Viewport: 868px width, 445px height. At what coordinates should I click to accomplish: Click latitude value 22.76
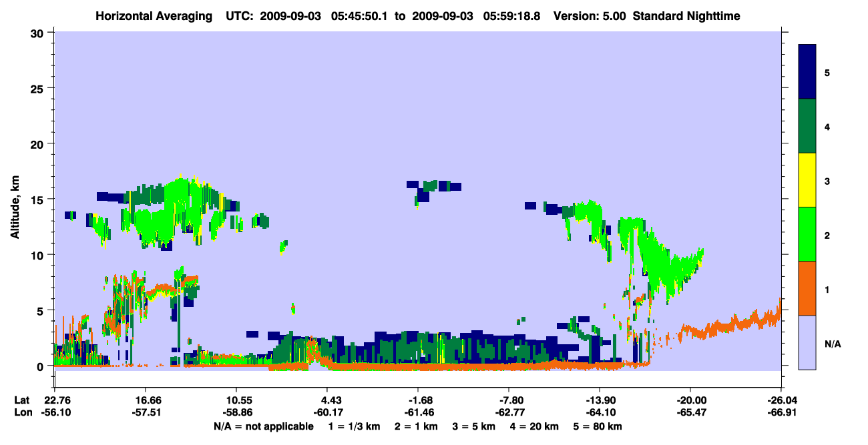click(x=57, y=400)
